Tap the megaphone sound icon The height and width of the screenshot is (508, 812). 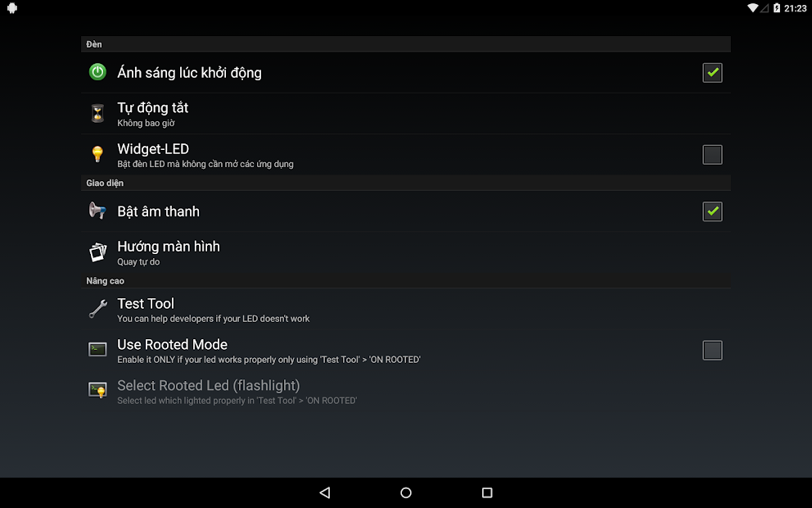97,211
